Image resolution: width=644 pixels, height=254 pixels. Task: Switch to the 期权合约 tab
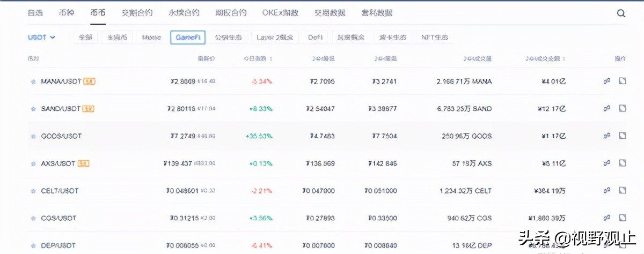[x=231, y=13]
